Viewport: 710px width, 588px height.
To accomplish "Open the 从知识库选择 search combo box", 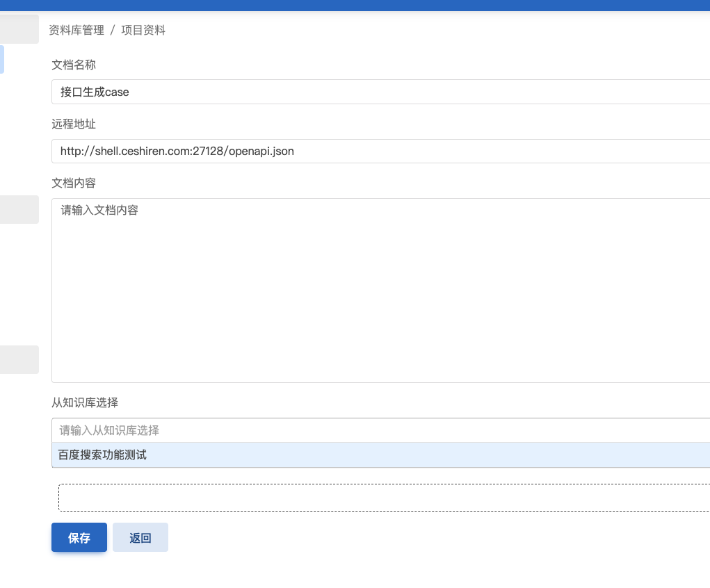I will tap(381, 430).
